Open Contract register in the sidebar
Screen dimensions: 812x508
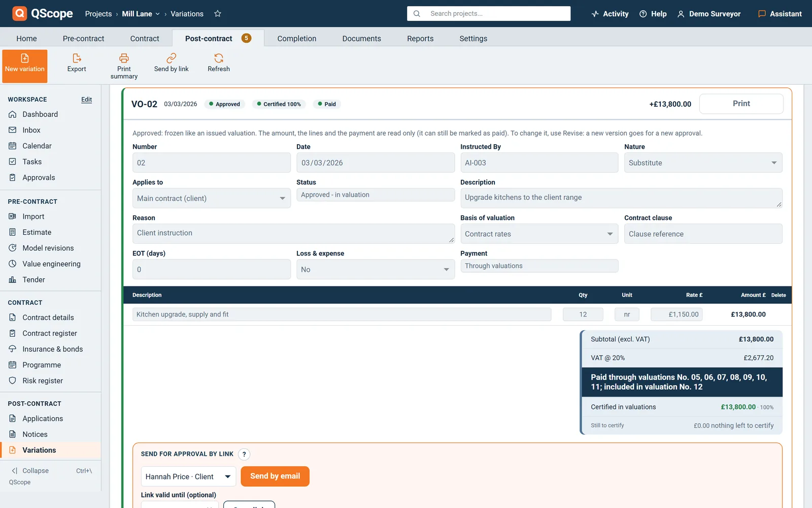point(50,333)
